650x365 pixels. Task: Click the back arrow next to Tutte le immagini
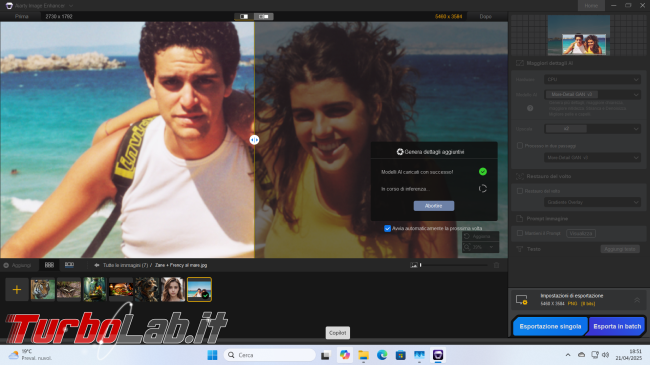pos(97,265)
